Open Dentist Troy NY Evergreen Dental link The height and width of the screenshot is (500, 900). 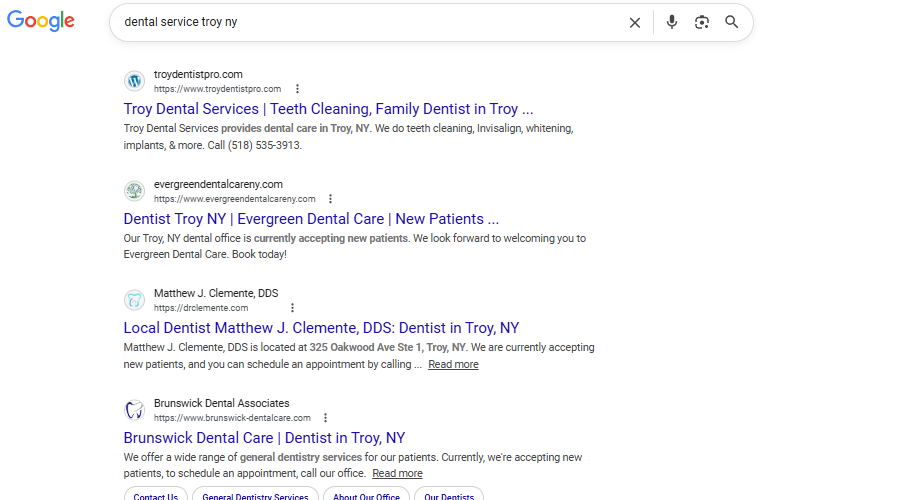(x=311, y=219)
